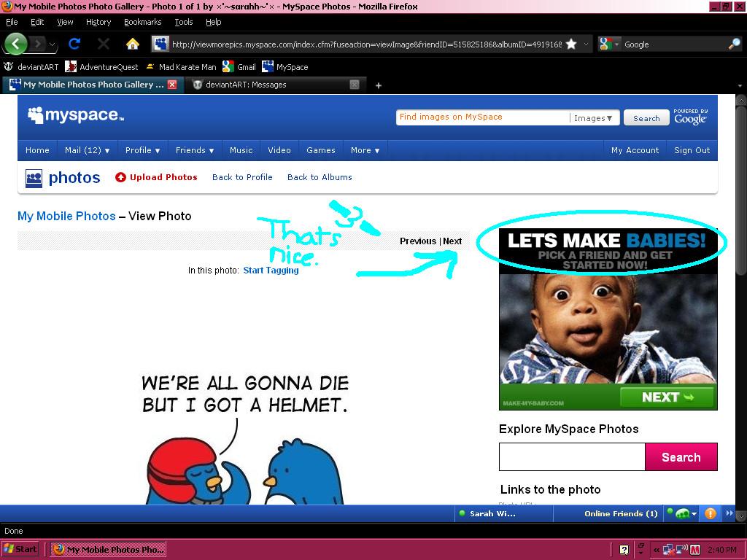747x560 pixels.
Task: Click the double arrow collapse icon in IM bar
Action: [x=729, y=513]
